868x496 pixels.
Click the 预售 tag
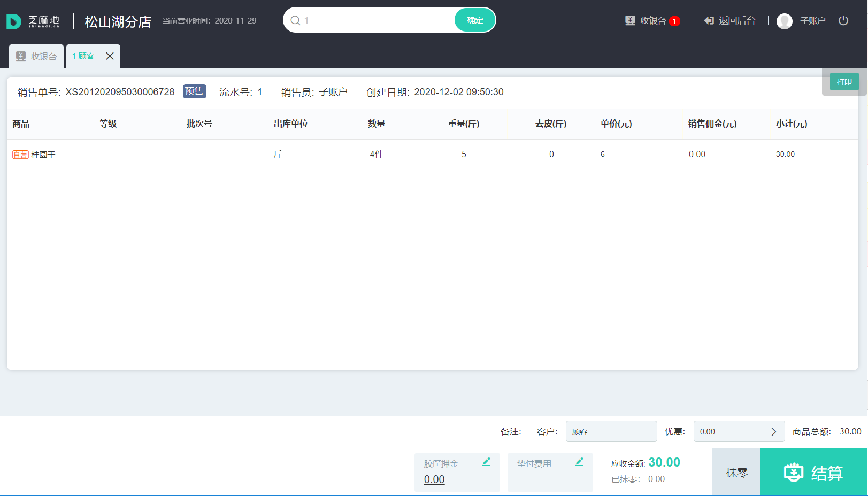(194, 91)
